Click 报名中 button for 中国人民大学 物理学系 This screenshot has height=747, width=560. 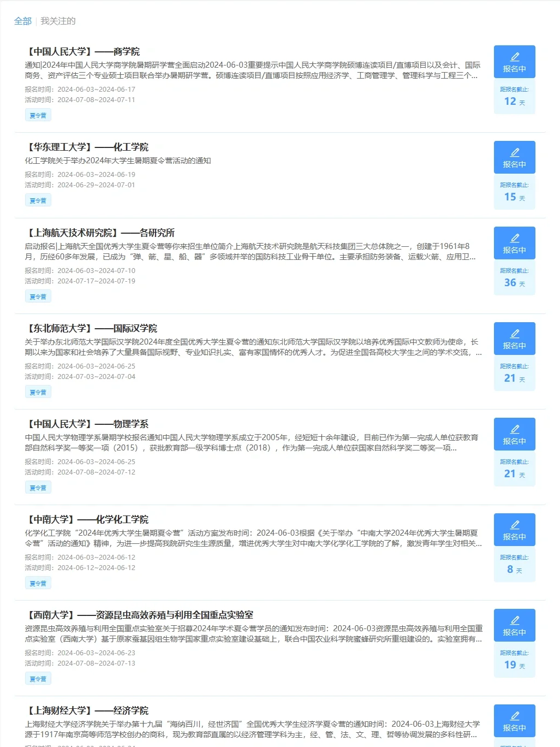coord(515,434)
